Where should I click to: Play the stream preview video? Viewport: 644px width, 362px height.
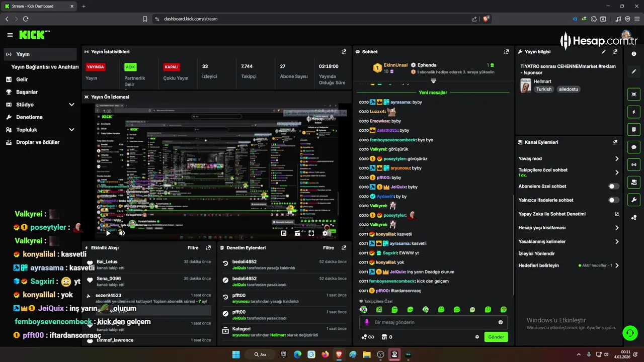(108, 233)
